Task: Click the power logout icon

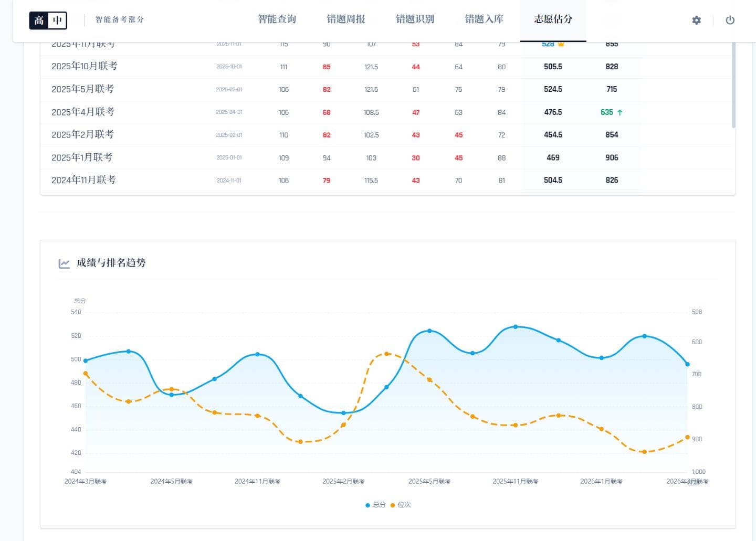Action: tap(730, 20)
